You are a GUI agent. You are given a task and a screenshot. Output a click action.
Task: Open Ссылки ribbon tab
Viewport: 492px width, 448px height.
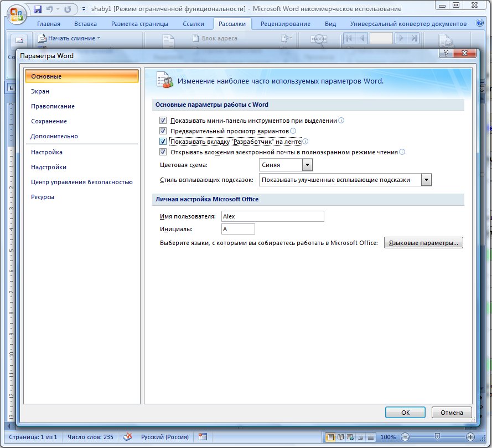click(x=193, y=24)
